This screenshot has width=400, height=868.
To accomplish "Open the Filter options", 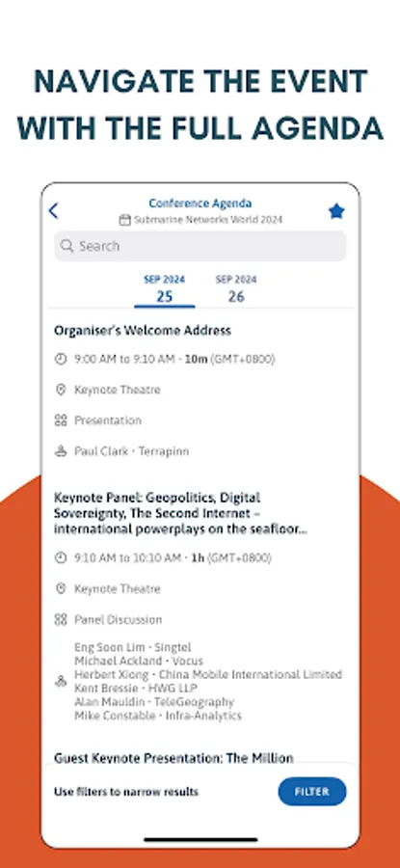I will [x=312, y=792].
